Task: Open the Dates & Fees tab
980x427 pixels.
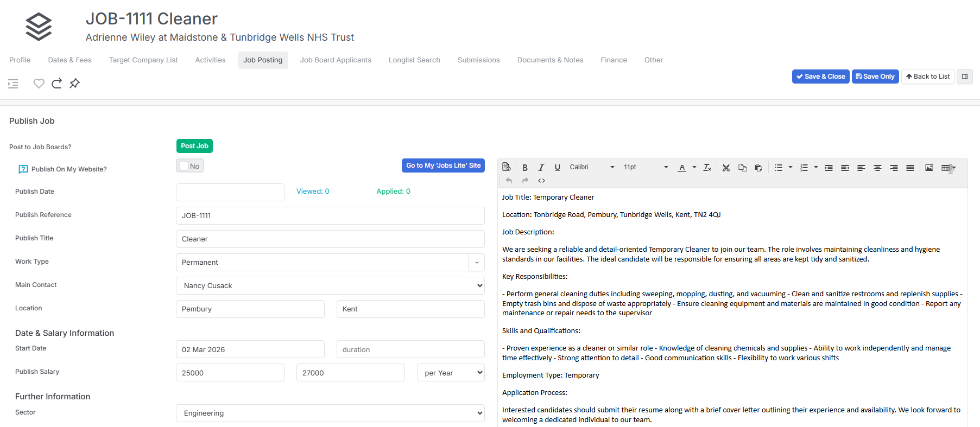Action: pyautogui.click(x=69, y=60)
